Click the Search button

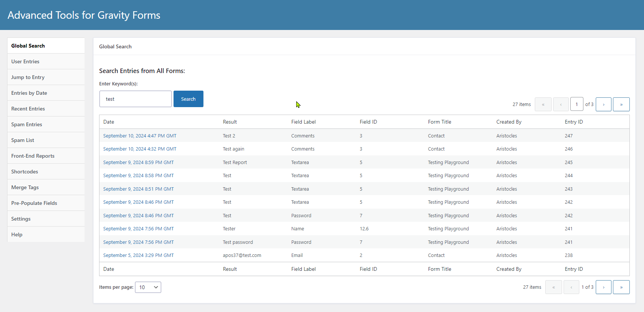188,99
